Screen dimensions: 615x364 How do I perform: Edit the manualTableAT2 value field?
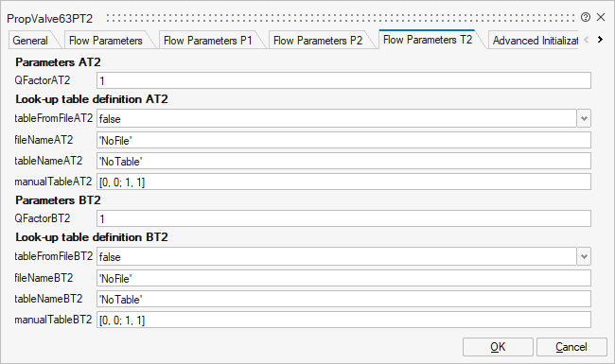(x=343, y=182)
